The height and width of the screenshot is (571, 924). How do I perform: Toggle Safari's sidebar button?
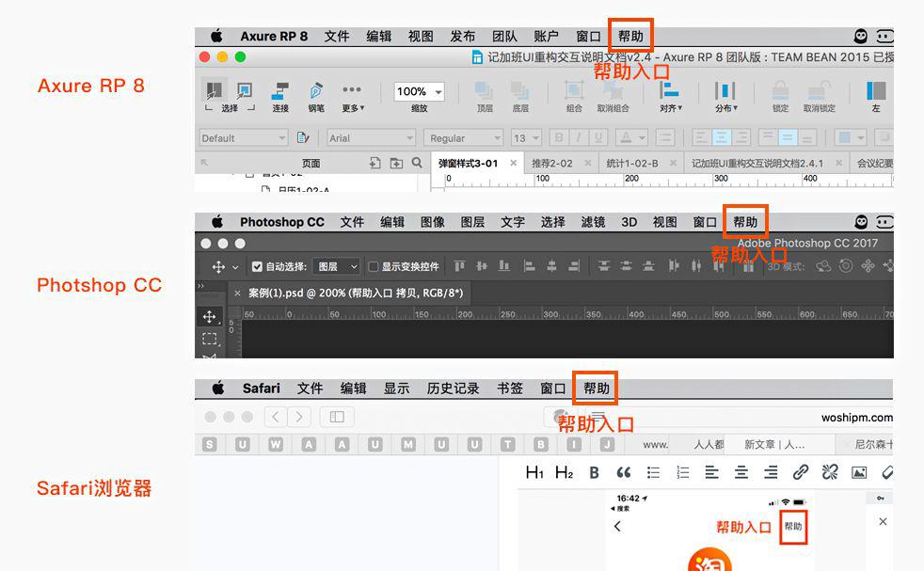(337, 418)
